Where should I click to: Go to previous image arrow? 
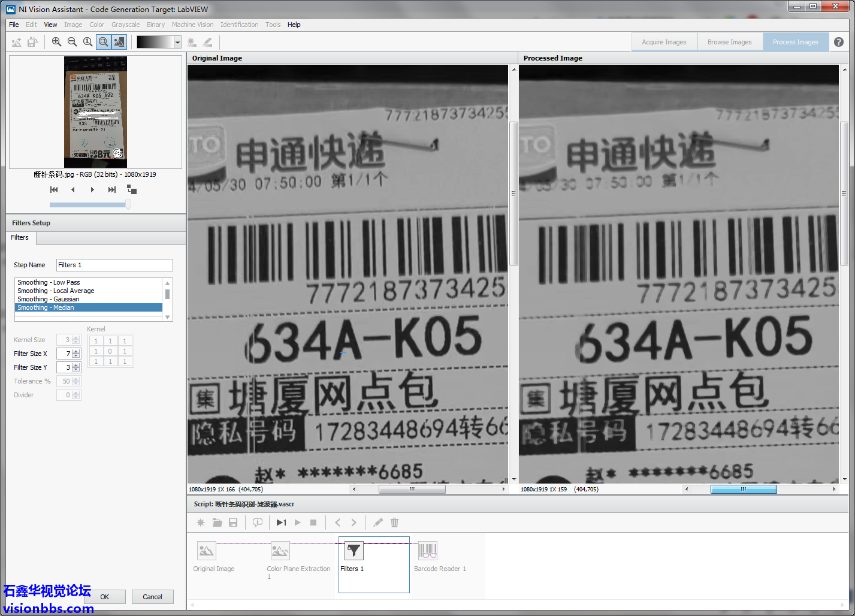pos(73,189)
